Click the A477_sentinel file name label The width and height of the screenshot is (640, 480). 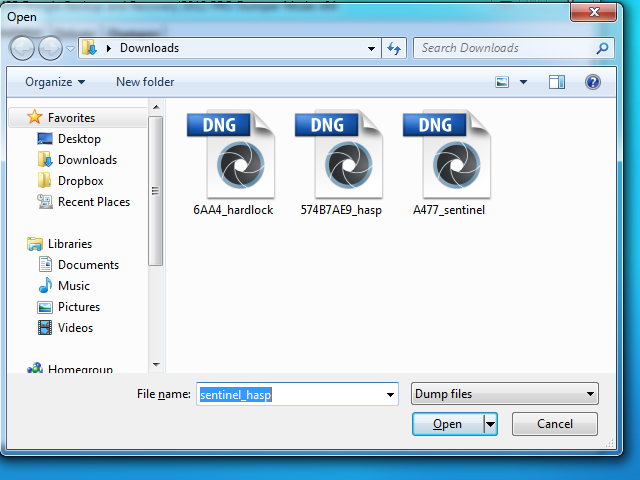coord(449,210)
